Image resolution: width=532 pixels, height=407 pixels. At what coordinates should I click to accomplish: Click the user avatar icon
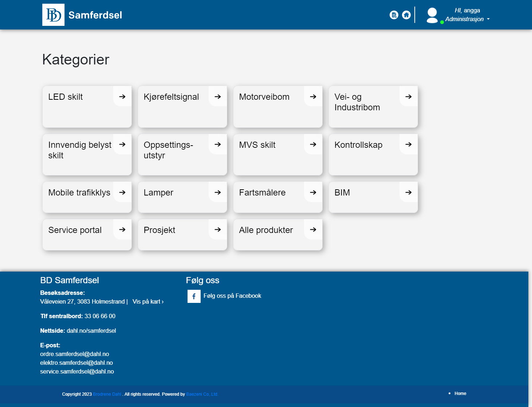click(x=432, y=15)
